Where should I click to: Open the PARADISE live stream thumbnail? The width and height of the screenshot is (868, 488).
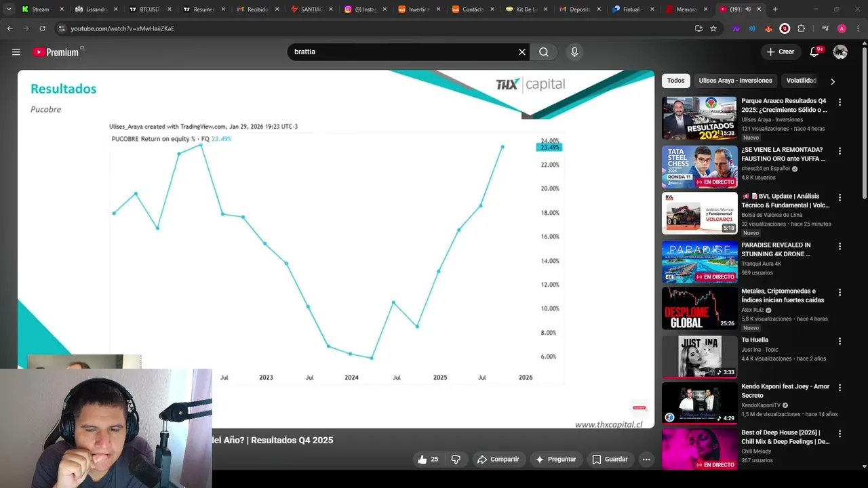coord(699,262)
